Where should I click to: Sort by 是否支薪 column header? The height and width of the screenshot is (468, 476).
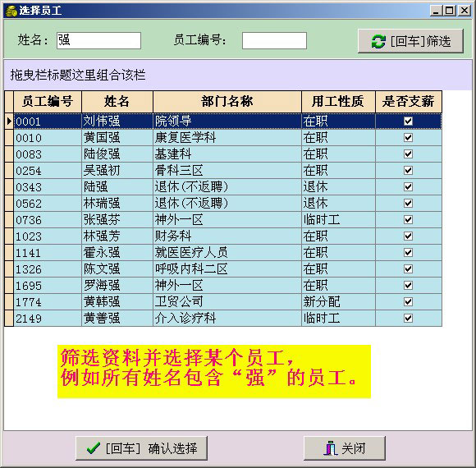409,102
